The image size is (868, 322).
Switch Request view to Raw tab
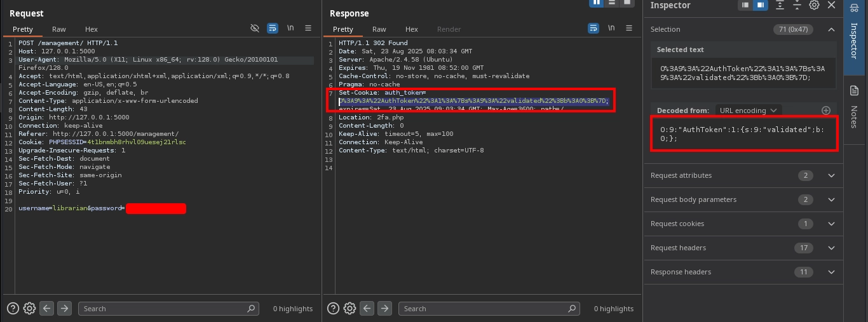click(59, 29)
